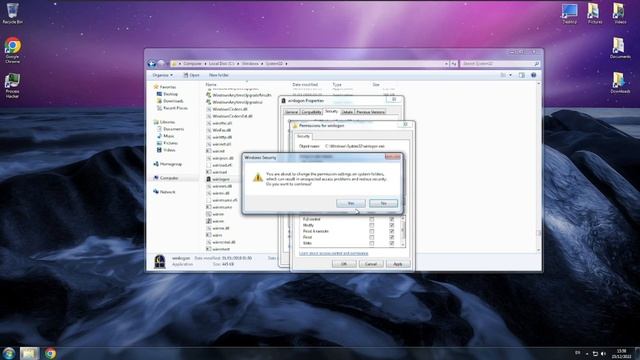
Task: Open the volume icon in system tray
Action: 603,353
